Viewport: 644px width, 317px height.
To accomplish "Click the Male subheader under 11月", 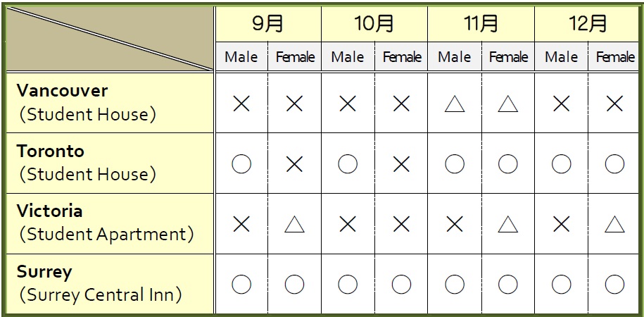I will click(455, 57).
